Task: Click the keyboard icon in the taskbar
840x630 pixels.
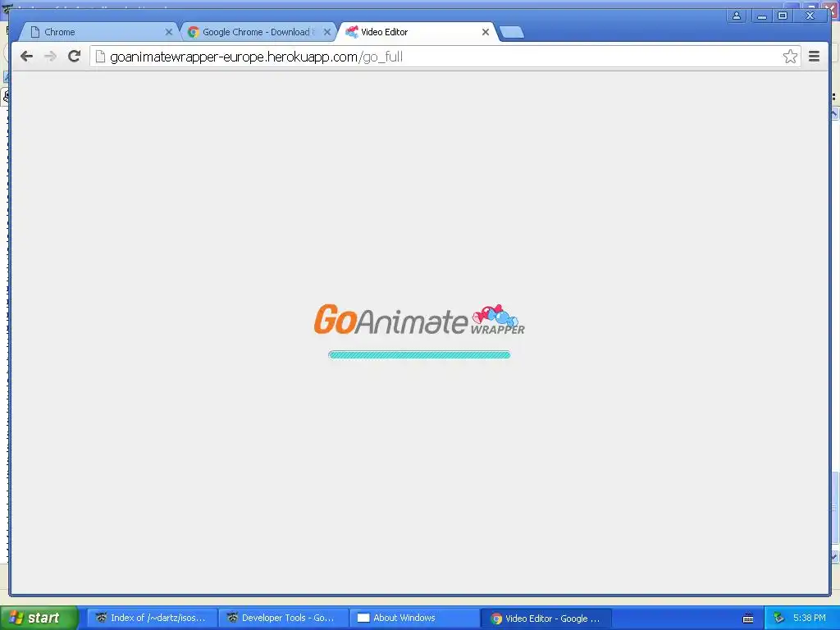Action: pyautogui.click(x=748, y=619)
